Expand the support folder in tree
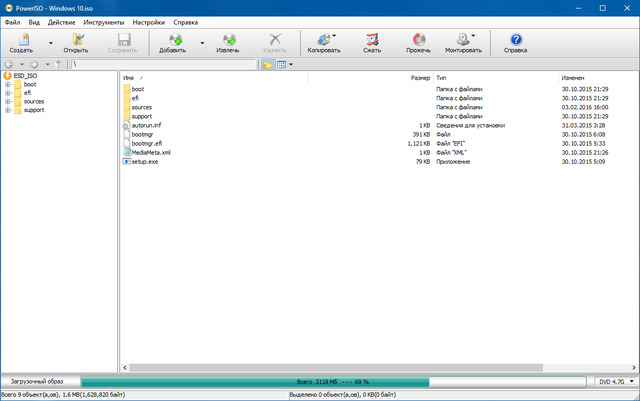 pyautogui.click(x=7, y=110)
